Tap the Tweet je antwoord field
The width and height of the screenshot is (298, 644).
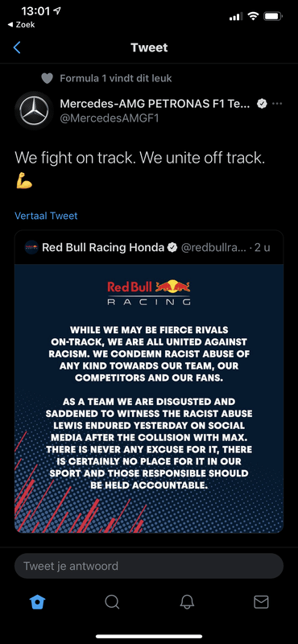click(149, 566)
